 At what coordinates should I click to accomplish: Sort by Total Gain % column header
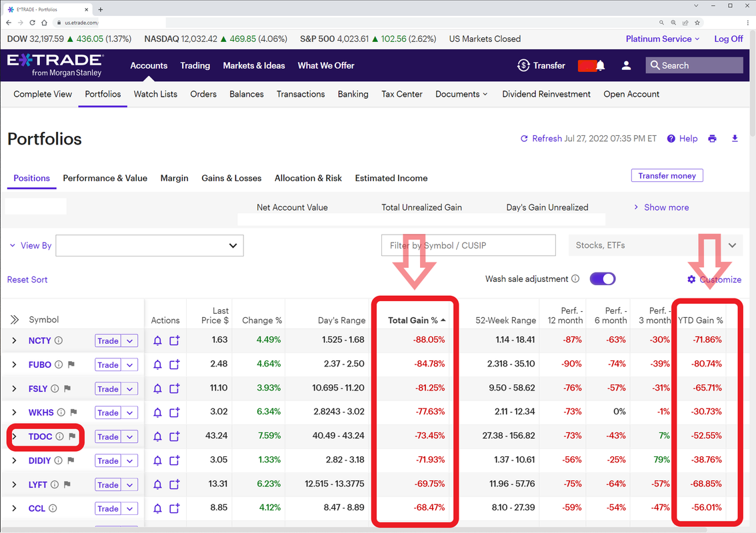(417, 320)
